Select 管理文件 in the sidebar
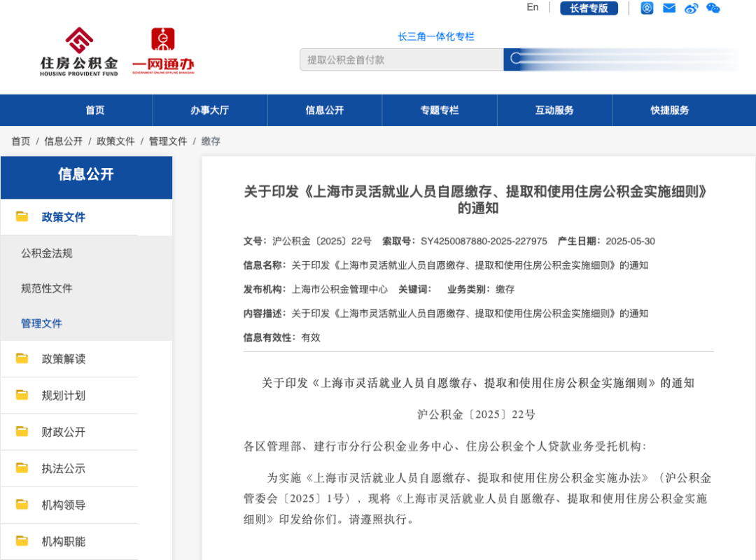Screen dimensions: 756x560 [x=41, y=323]
